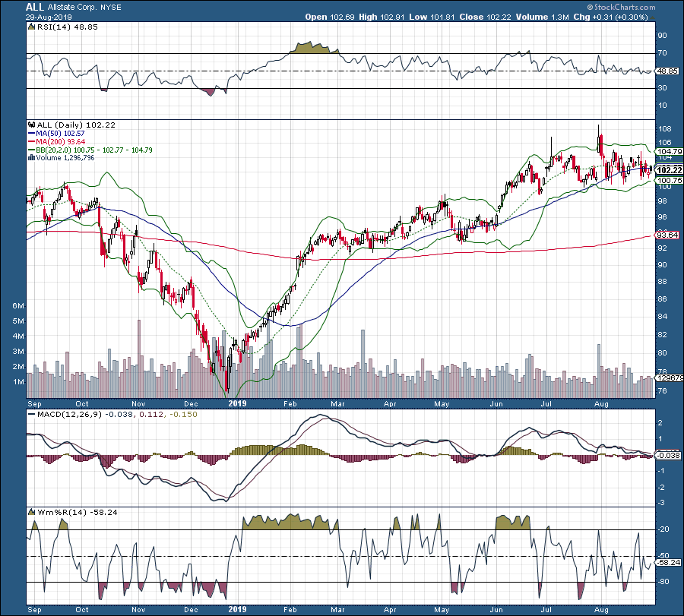Select the red MA(200) line swatch
Image resolution: width=684 pixels, height=616 pixels.
click(x=31, y=142)
